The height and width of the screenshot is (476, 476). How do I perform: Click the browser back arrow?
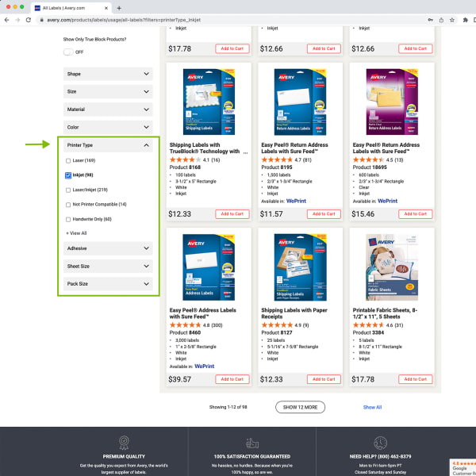[x=8, y=20]
